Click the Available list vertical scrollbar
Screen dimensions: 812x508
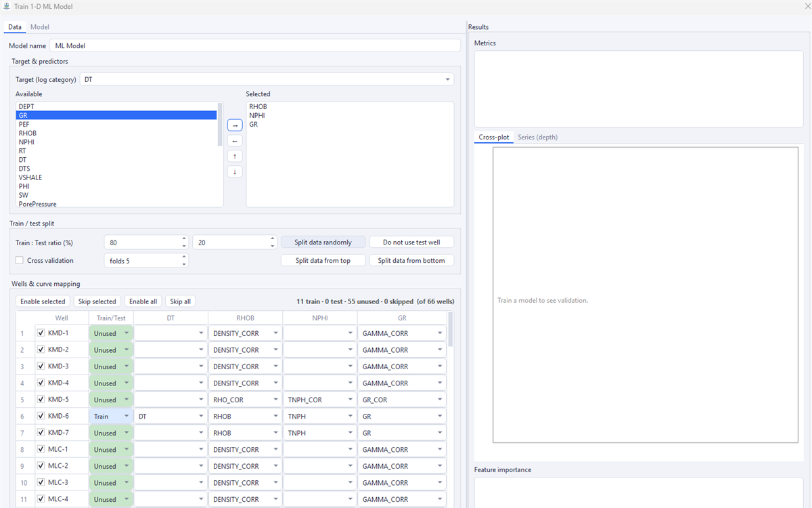[x=220, y=124]
